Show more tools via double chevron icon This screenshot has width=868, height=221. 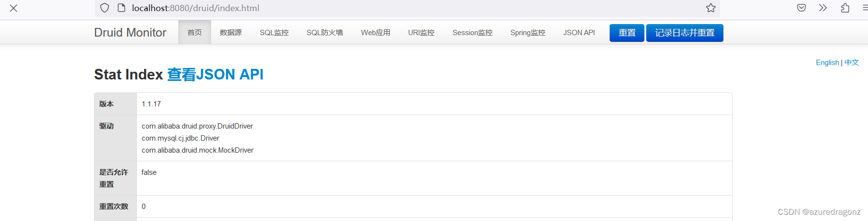click(x=823, y=8)
